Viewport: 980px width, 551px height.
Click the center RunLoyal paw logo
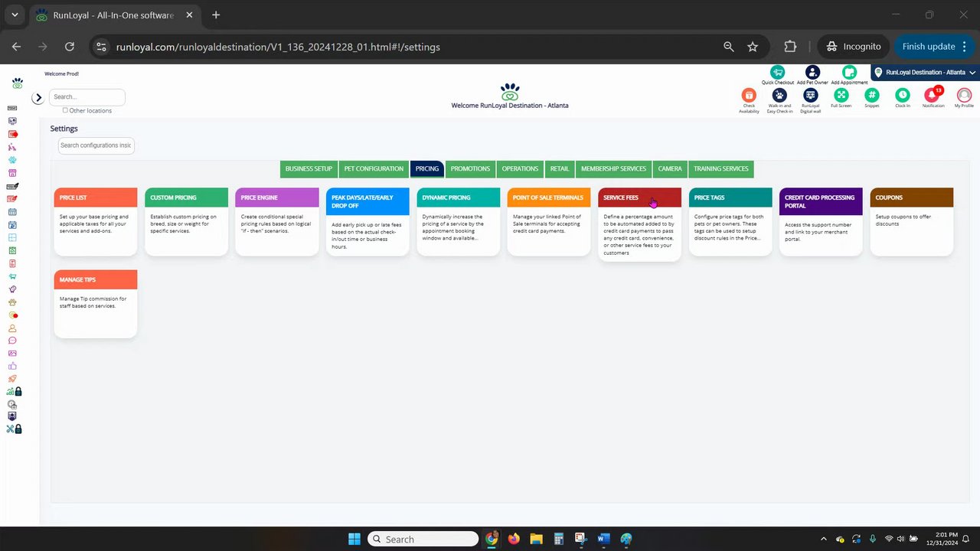tap(510, 92)
